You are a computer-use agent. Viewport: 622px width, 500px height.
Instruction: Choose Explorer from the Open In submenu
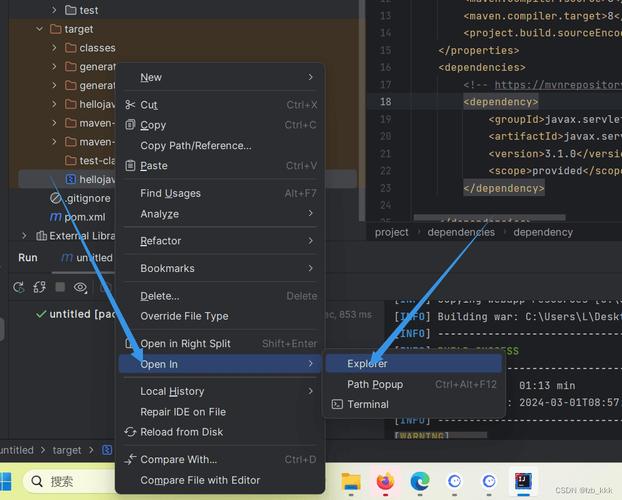coord(367,364)
